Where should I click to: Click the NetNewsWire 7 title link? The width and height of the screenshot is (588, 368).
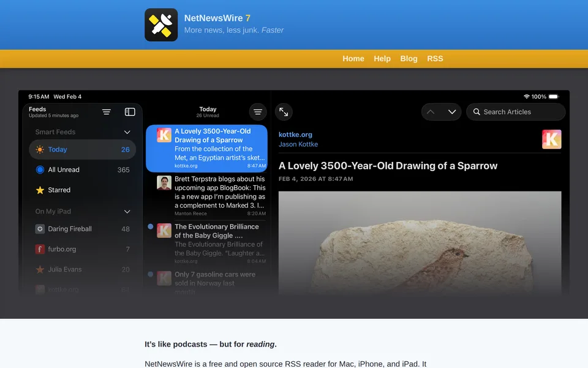[x=217, y=18]
